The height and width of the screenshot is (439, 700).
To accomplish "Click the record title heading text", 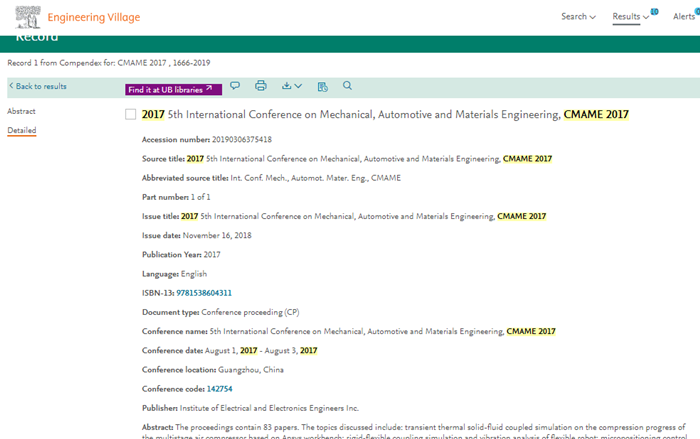I will point(385,115).
